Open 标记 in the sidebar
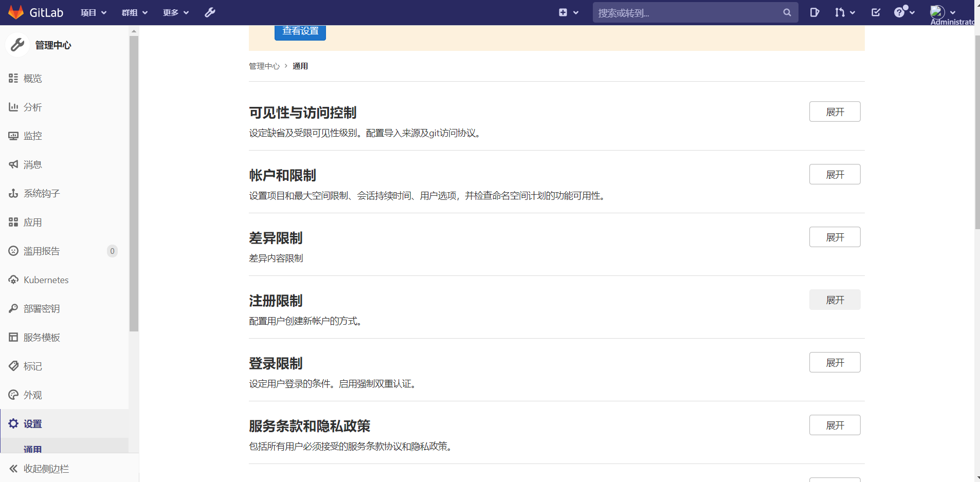Image resolution: width=980 pixels, height=482 pixels. click(64, 366)
